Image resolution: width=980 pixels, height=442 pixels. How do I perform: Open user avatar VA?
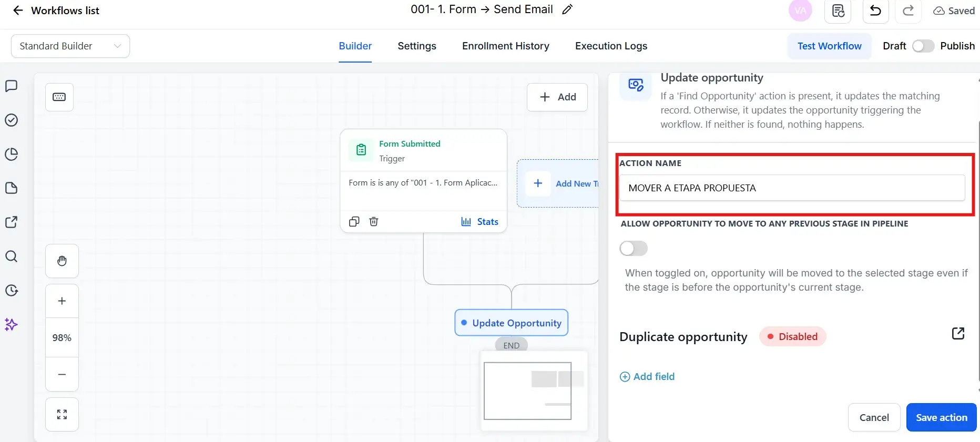pos(800,11)
